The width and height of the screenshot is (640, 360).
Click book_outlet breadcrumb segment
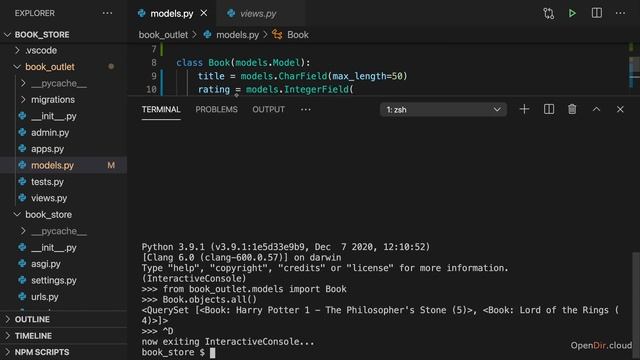[163, 35]
